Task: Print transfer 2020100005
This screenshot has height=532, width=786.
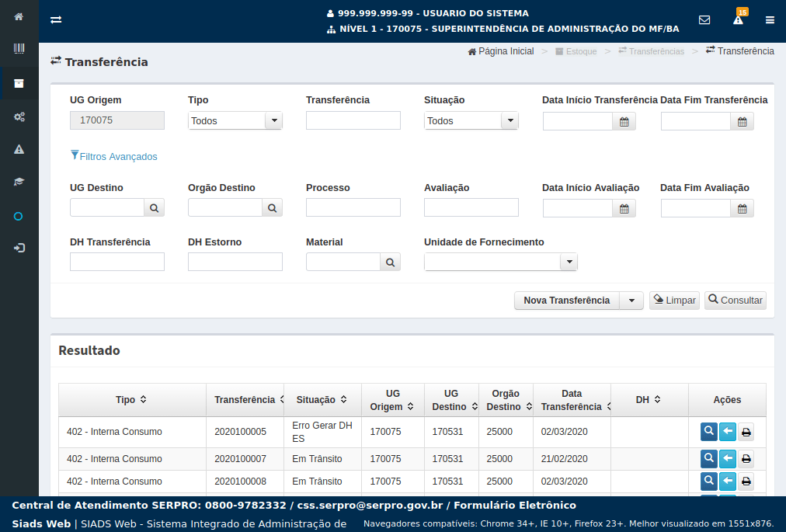Action: click(746, 432)
